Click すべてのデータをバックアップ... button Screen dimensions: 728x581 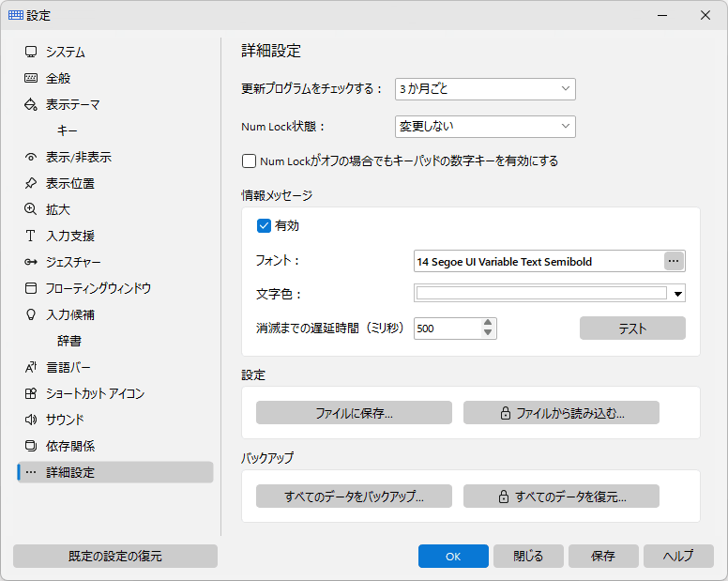point(354,496)
